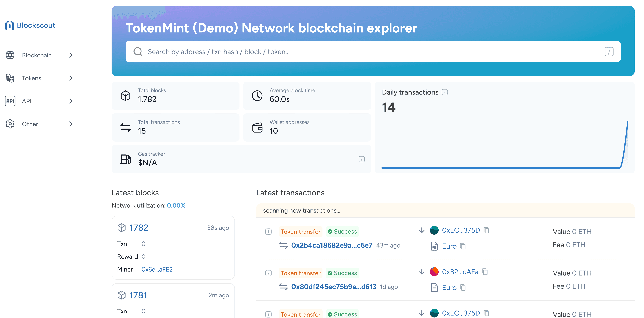Copy Euro token address in 0x80df... row
The image size is (644, 318).
point(463,288)
